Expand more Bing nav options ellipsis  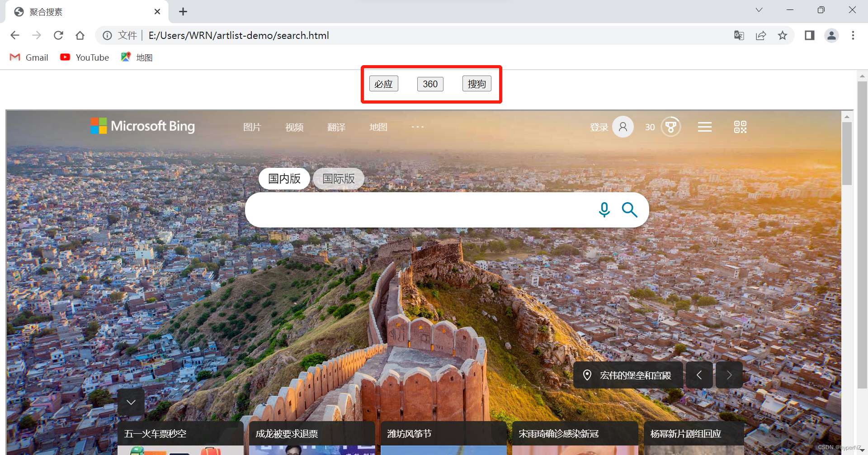tap(418, 127)
